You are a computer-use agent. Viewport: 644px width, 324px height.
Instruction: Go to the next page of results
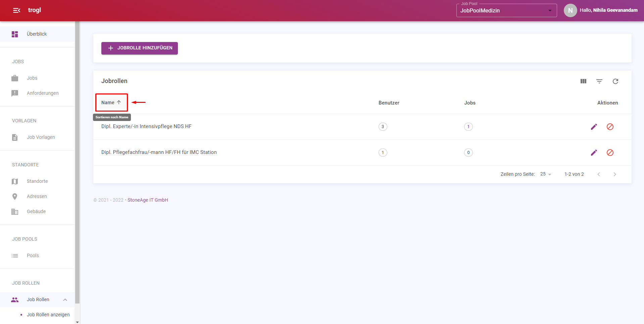[615, 174]
